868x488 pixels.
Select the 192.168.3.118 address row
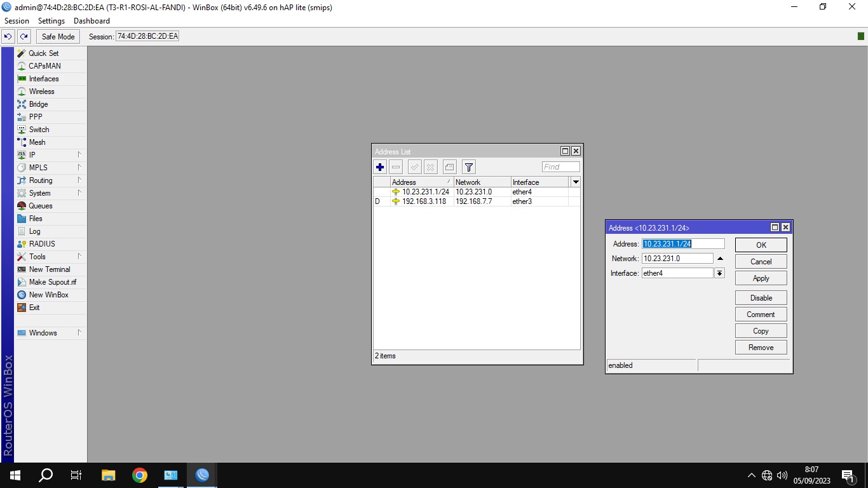477,201
